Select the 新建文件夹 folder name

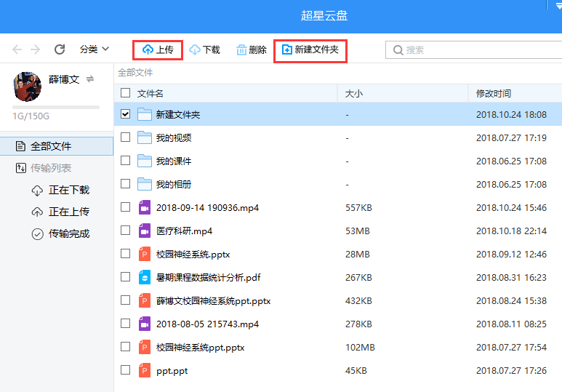point(178,115)
